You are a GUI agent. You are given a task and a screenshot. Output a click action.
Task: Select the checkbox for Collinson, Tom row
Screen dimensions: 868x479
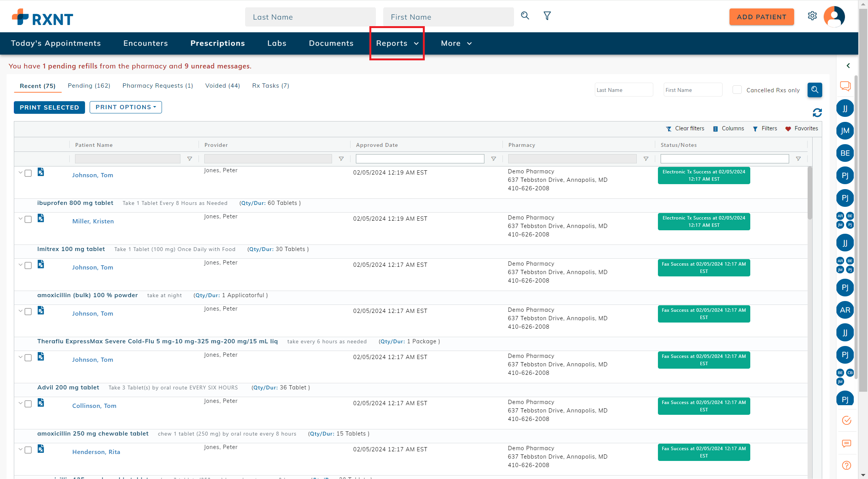[28, 404]
